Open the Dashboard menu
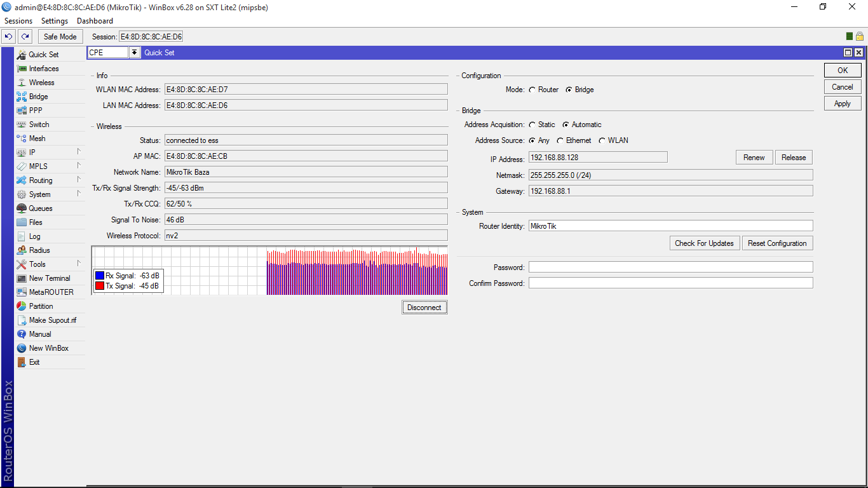The width and height of the screenshot is (868, 488). tap(95, 21)
